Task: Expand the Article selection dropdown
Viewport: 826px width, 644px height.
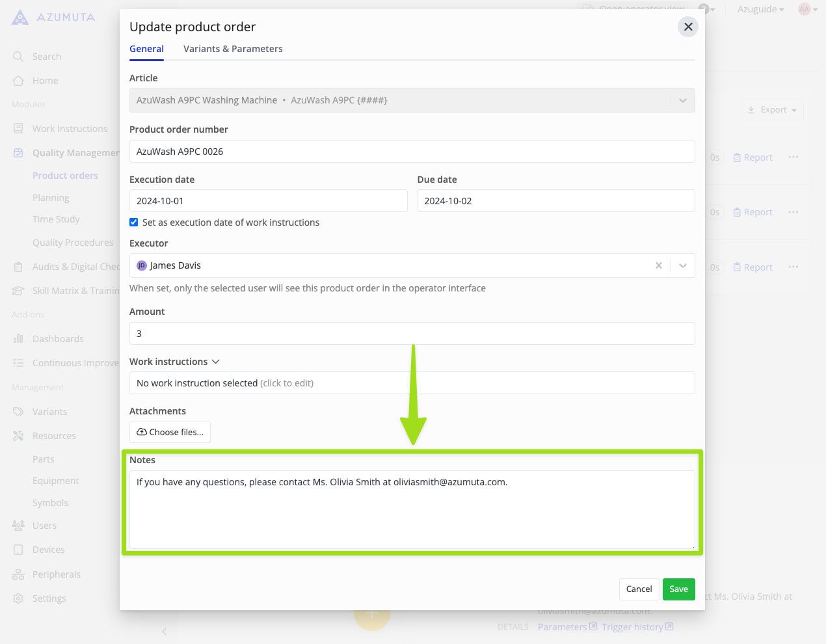Action: coord(683,100)
